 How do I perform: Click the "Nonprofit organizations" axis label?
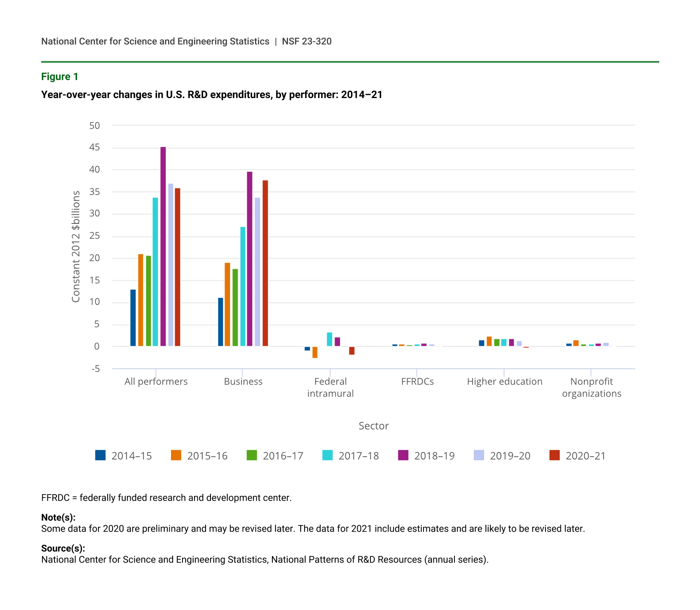pos(591,387)
